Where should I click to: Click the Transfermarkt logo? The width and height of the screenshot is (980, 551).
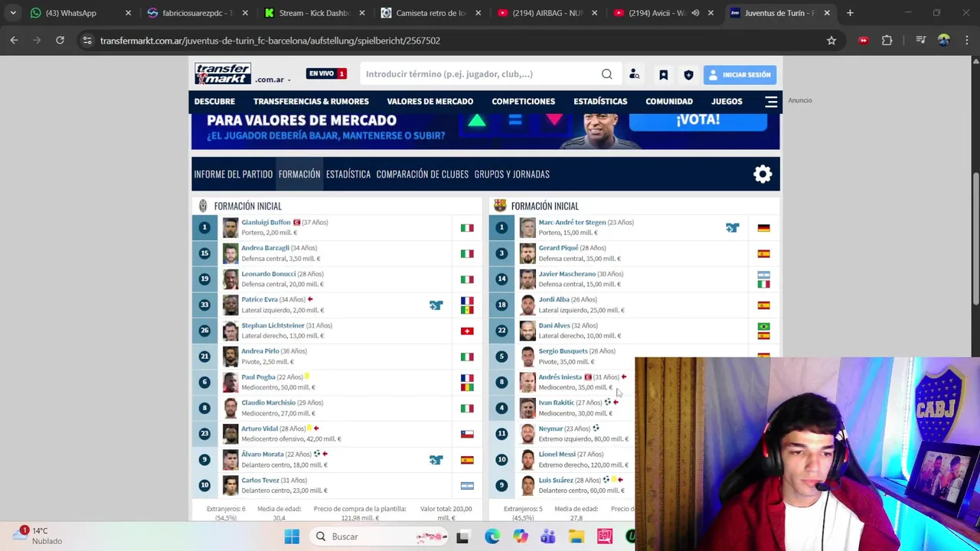(223, 73)
